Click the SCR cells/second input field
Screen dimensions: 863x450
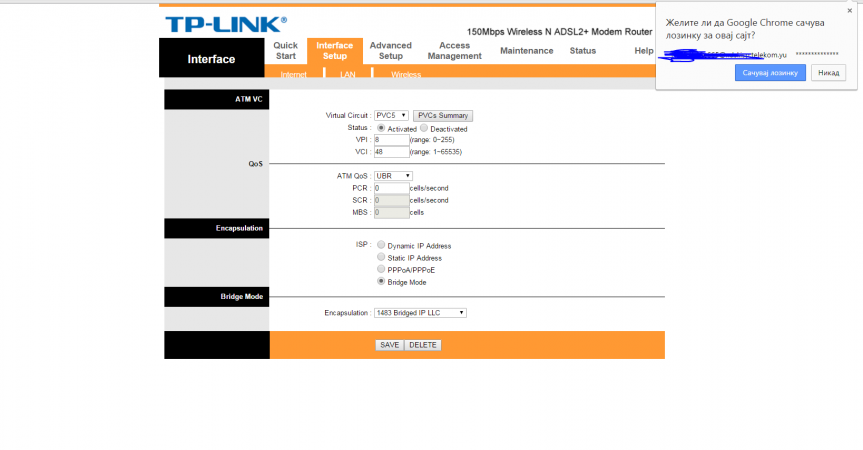tap(391, 200)
